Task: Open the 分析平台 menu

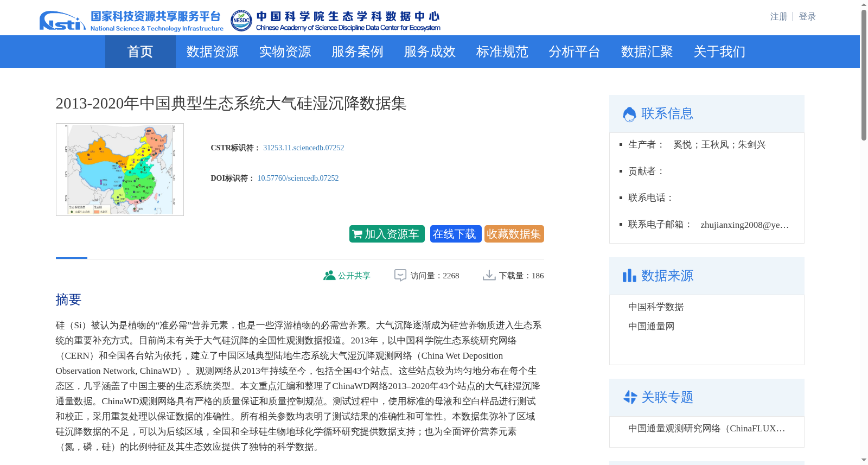Action: coord(575,52)
